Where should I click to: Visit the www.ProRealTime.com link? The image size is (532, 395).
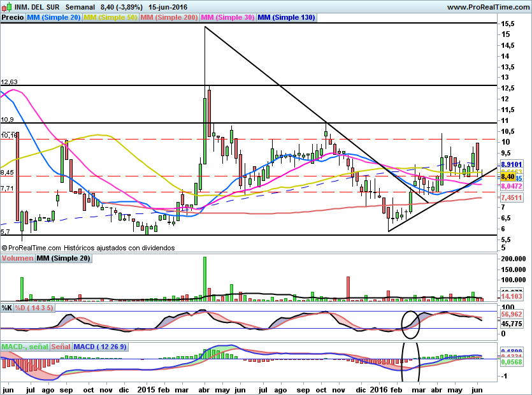487,7
